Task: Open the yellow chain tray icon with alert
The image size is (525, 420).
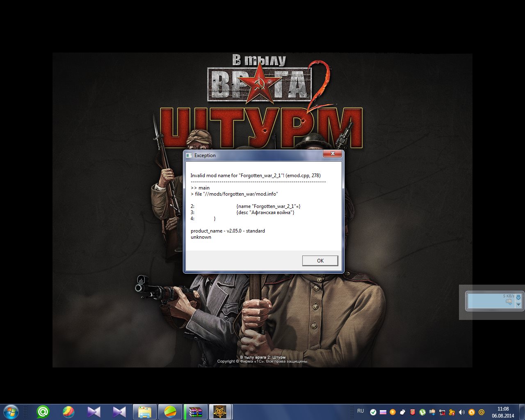Action: coord(452,412)
